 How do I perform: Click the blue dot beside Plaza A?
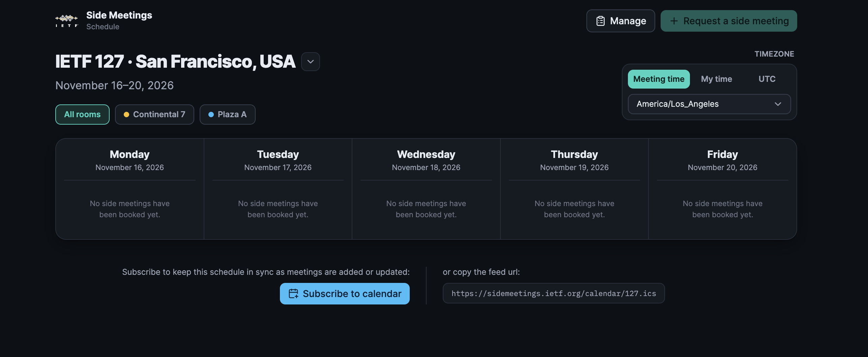[x=211, y=115]
